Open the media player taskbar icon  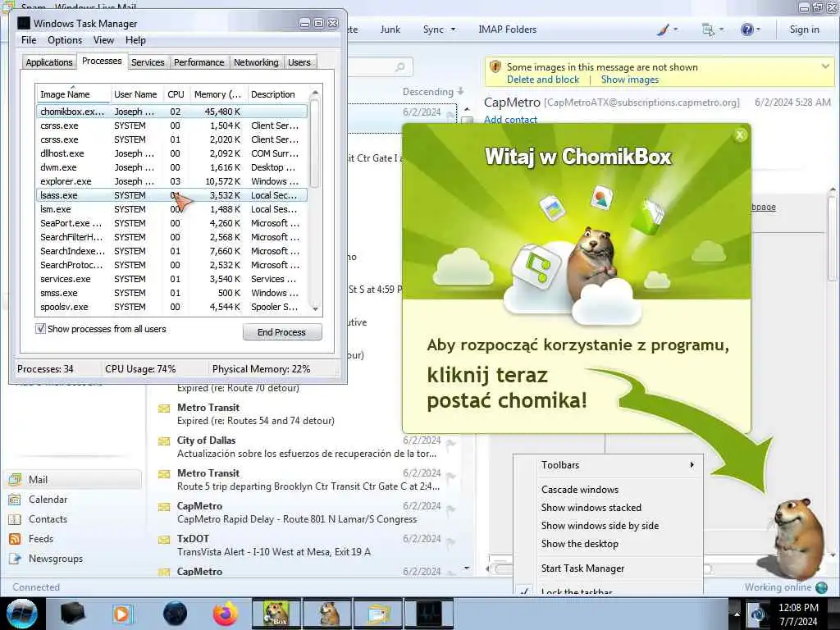click(122, 614)
